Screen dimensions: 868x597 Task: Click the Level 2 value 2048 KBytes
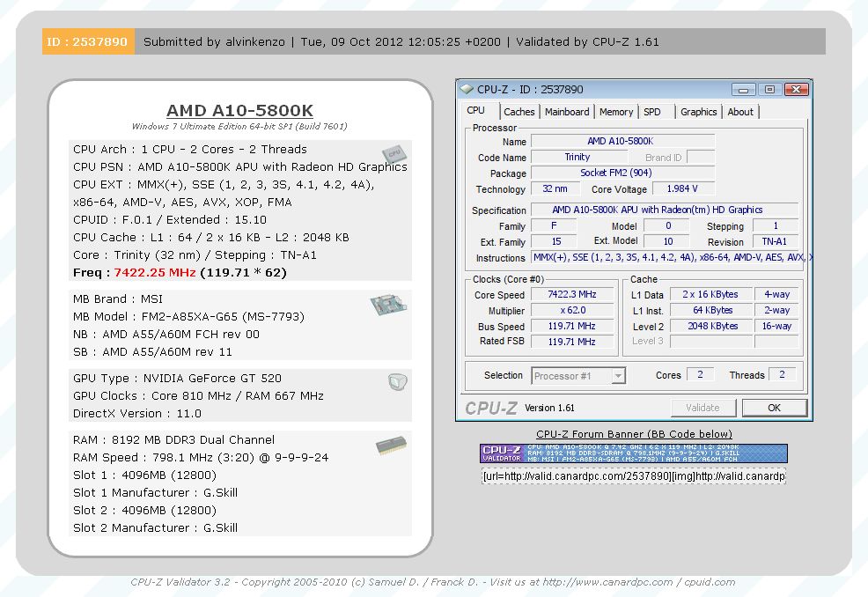point(710,326)
